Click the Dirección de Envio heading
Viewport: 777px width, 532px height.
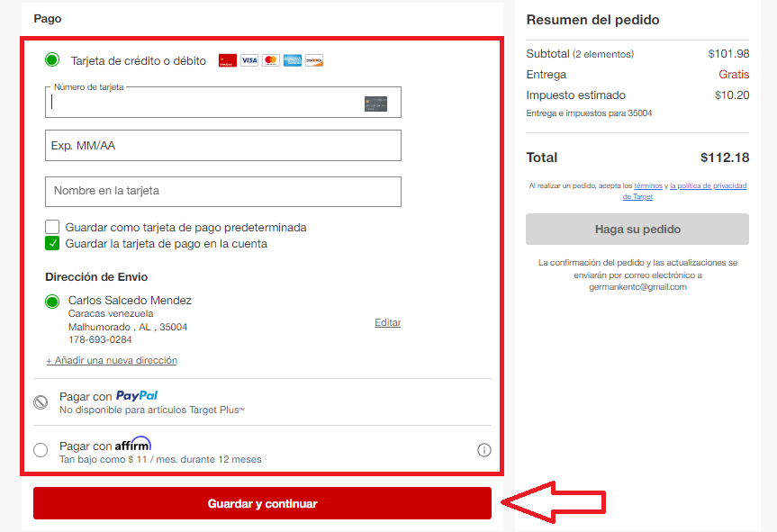tap(96, 277)
